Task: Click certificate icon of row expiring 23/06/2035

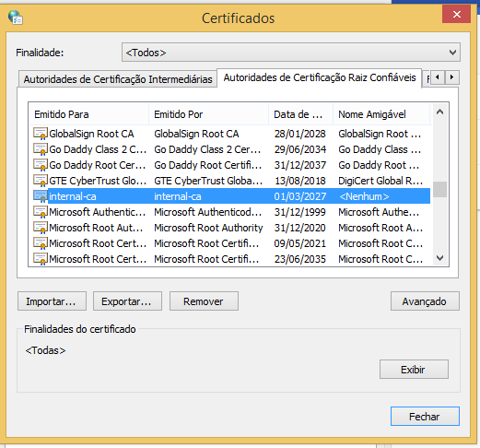Action: [x=41, y=259]
